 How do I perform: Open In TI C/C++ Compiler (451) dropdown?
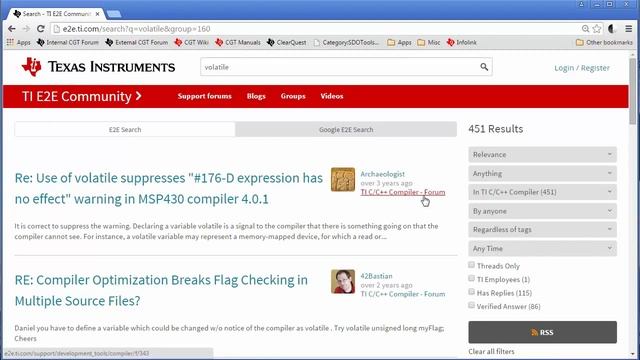[542, 192]
